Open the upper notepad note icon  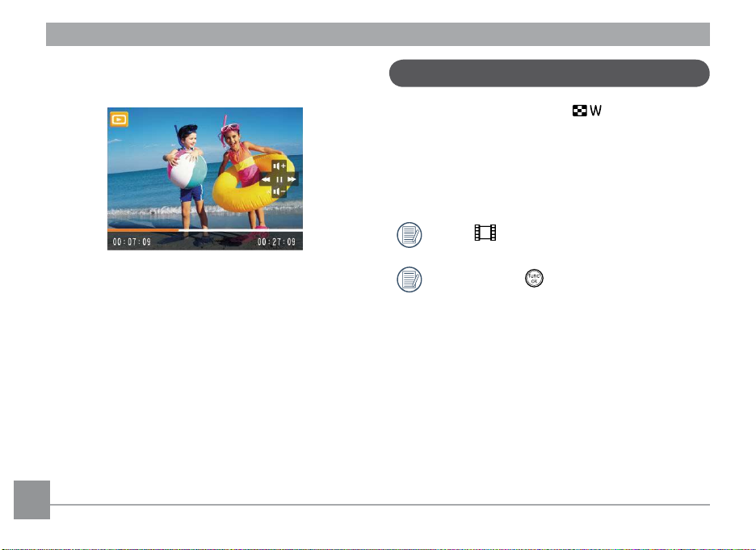[409, 235]
